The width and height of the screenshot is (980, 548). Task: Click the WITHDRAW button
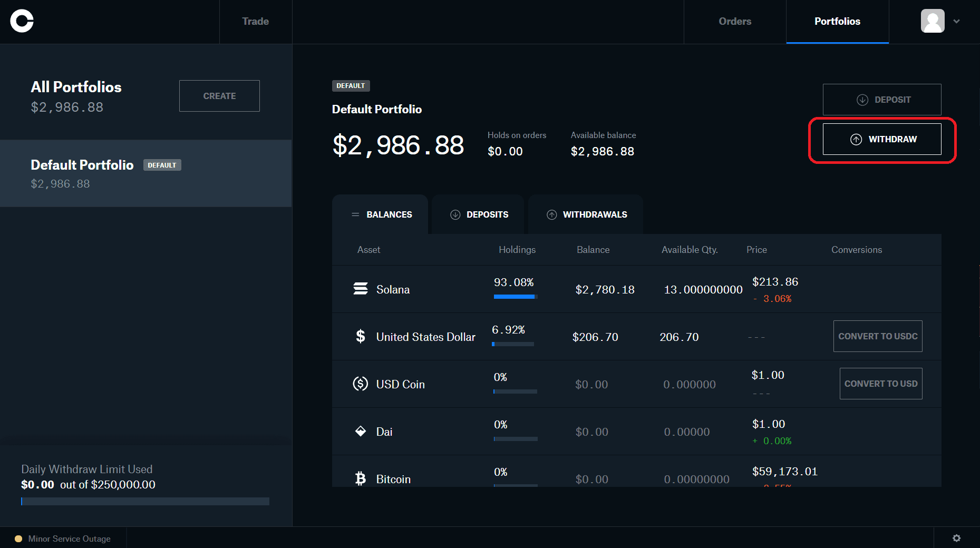click(x=882, y=139)
